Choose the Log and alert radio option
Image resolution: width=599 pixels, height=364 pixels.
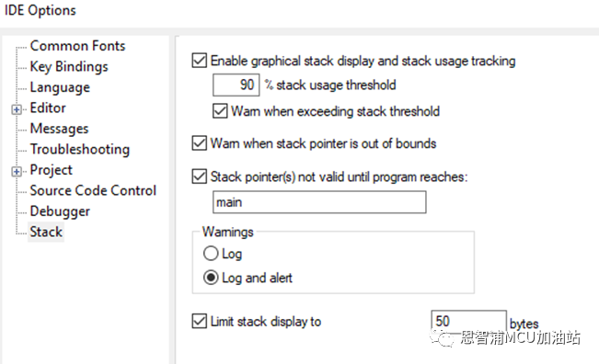coord(211,278)
